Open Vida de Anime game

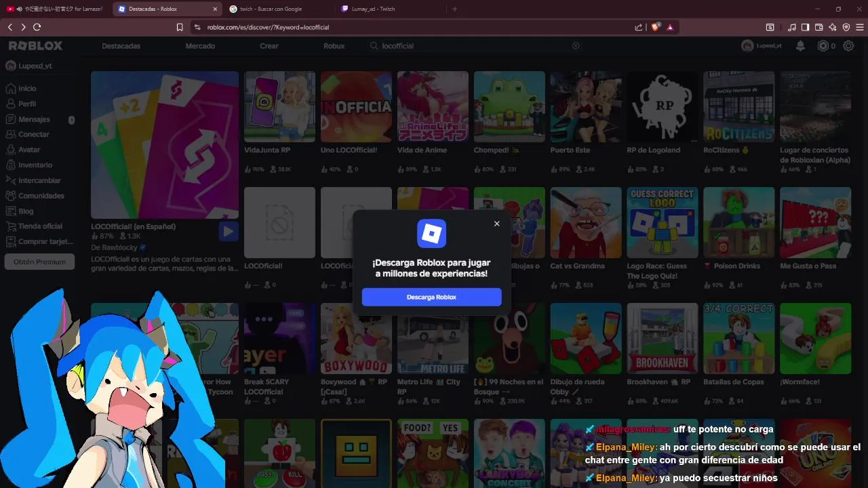click(x=433, y=106)
